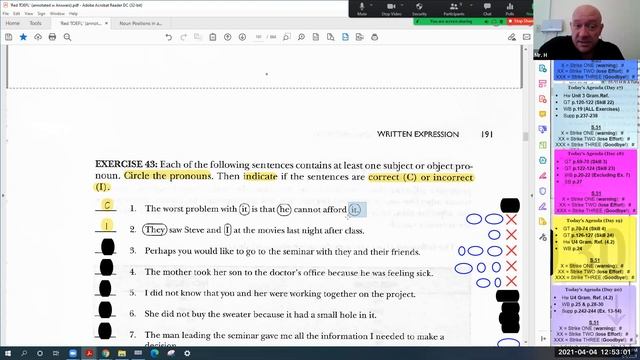Open Chat in the Zoom toolbar
This screenshot has width=640, height=360.
click(487, 9)
